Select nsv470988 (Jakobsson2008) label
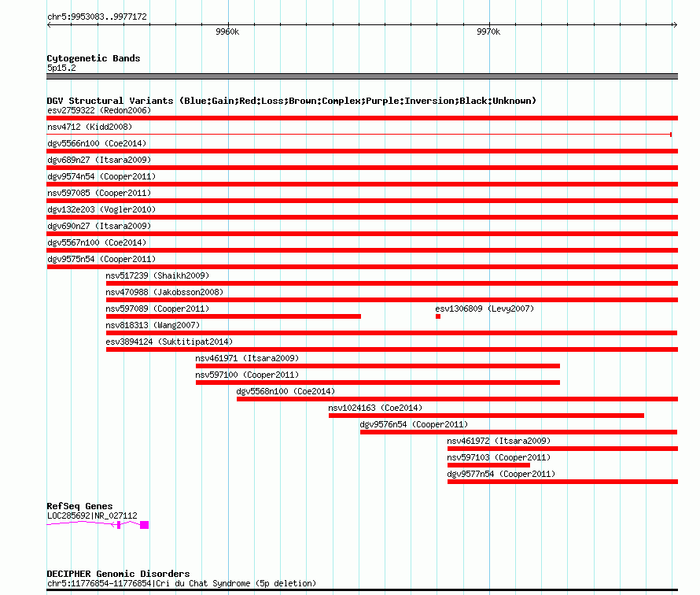 click(164, 292)
